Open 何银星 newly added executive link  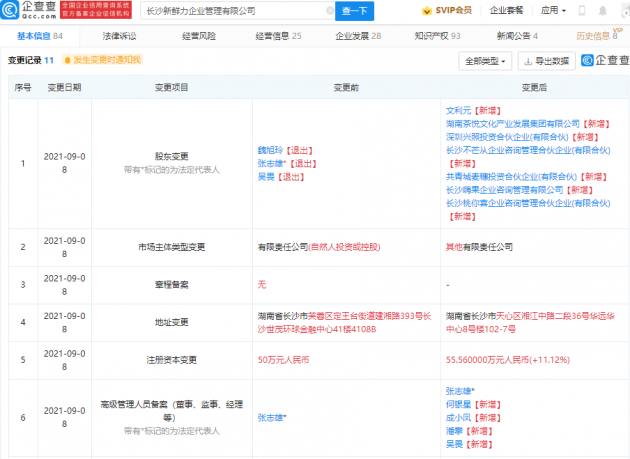pos(458,404)
